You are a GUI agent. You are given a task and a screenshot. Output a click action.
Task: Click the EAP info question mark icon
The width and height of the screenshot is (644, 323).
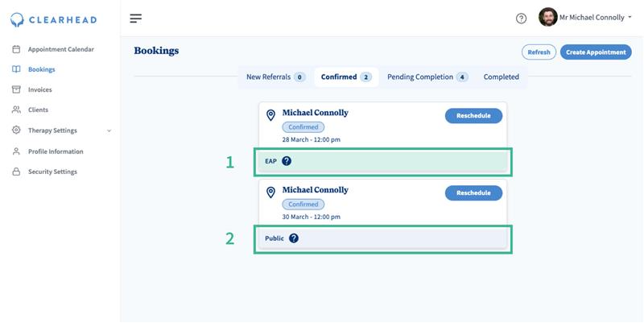287,161
